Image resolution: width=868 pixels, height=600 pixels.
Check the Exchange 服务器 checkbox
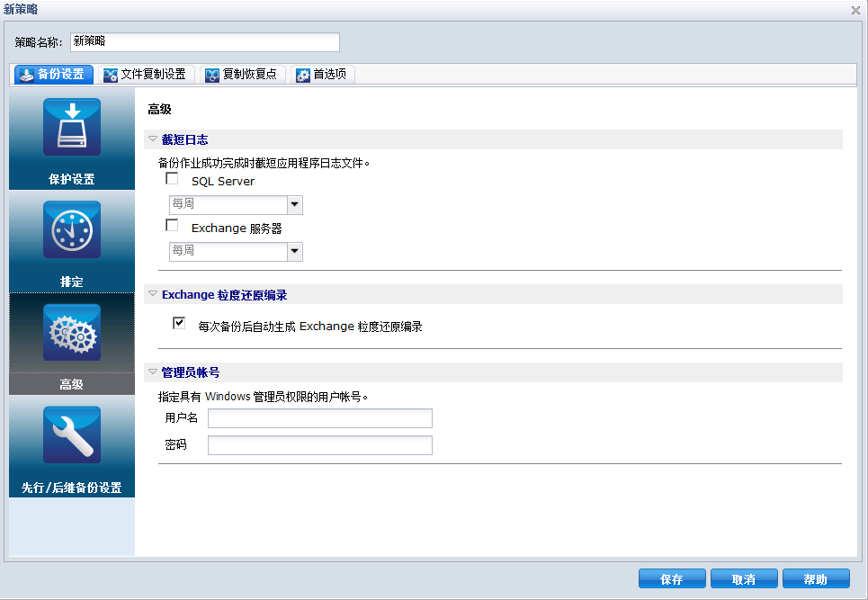tap(172, 226)
